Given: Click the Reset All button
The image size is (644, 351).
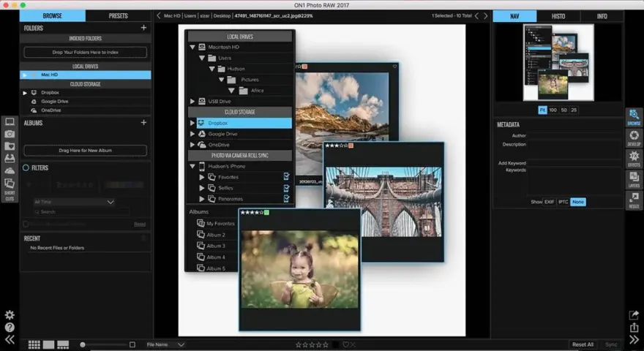Looking at the screenshot, I should click(583, 345).
